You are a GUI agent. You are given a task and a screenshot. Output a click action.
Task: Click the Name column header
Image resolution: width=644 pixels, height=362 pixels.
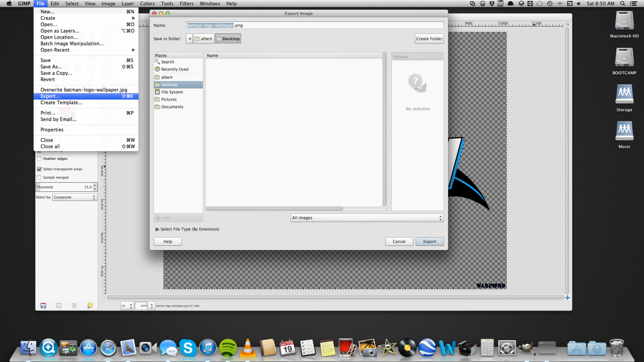coord(294,56)
